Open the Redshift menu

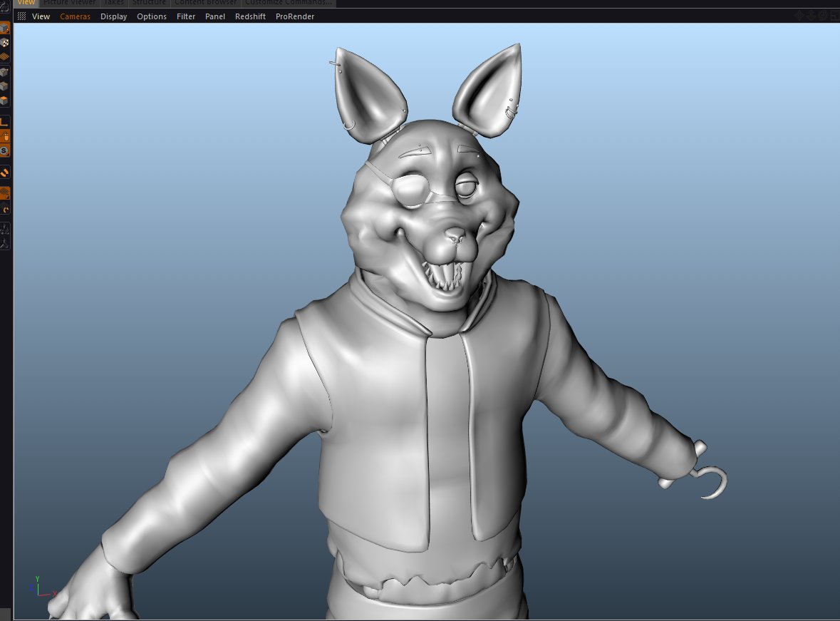[x=250, y=16]
